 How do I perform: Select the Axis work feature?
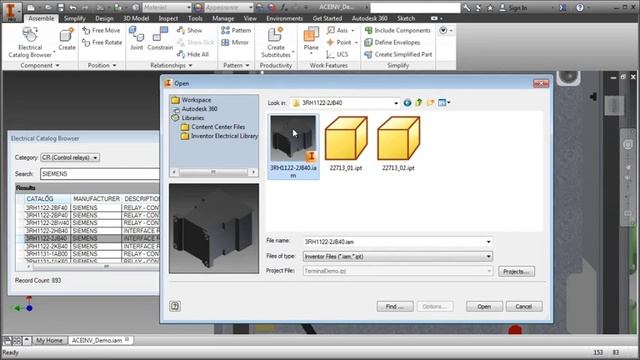(x=340, y=30)
